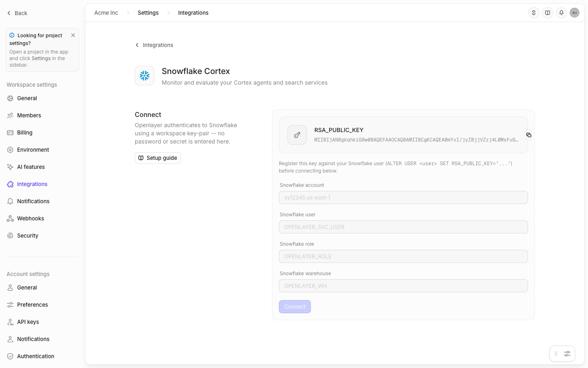
Task: Copy the RSA public key
Action: [529, 135]
